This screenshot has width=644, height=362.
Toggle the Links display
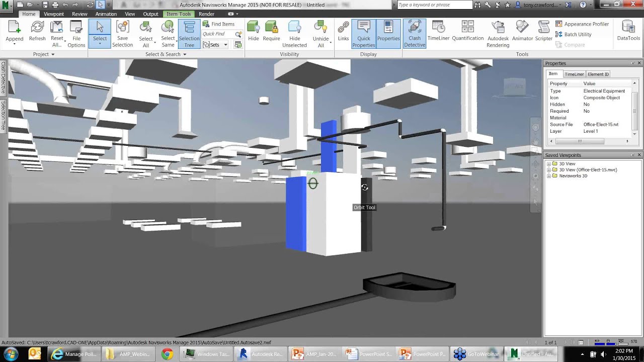pyautogui.click(x=343, y=31)
